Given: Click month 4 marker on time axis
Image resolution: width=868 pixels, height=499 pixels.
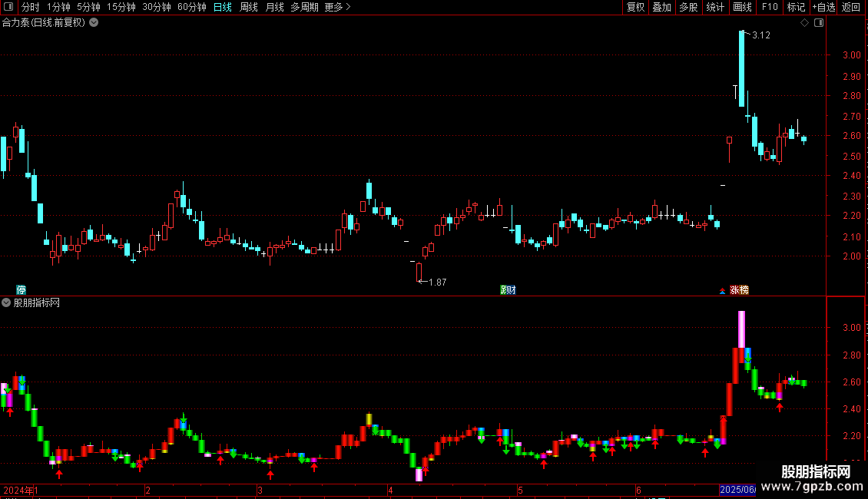Looking at the screenshot, I should tap(390, 490).
